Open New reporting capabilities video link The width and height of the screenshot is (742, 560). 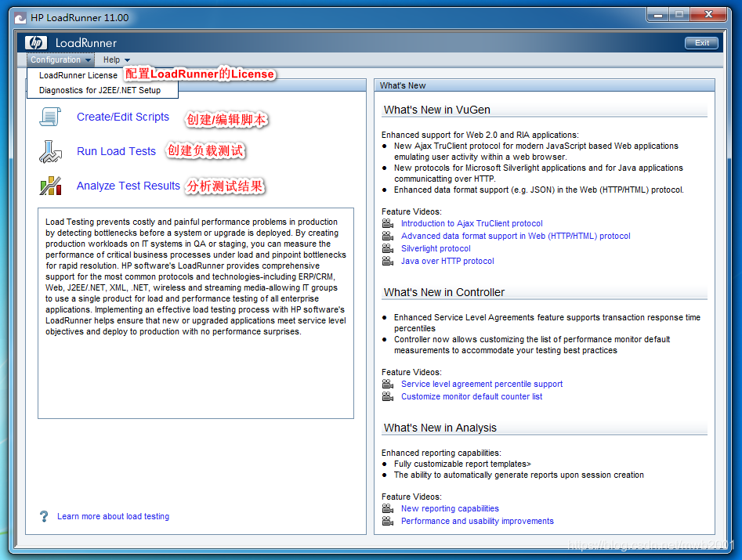click(450, 508)
